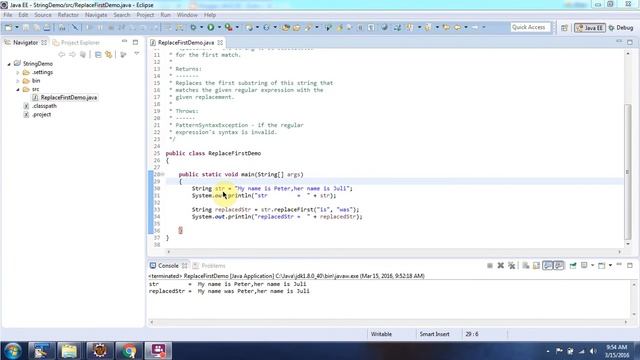Click the Forward history arrow in main toolbar
Image resolution: width=640 pixels, height=360 pixels.
[475, 27]
